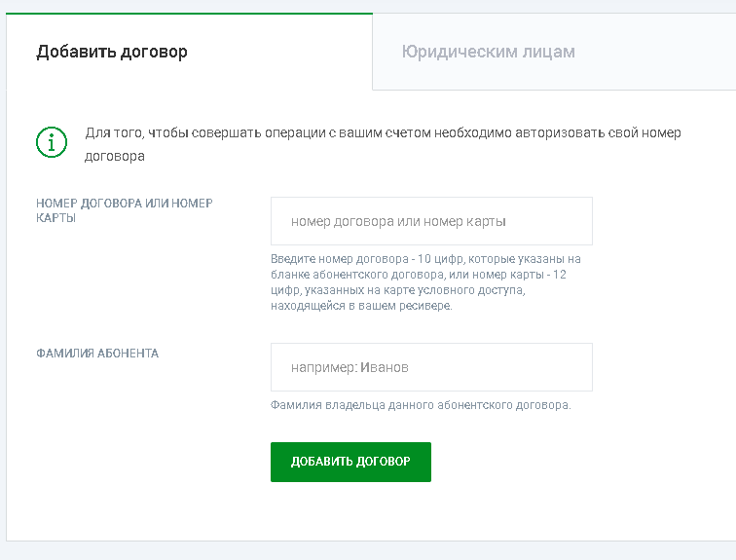Click empty space right of the Юридическим лицам title
The width and height of the screenshot is (736, 560).
click(657, 52)
